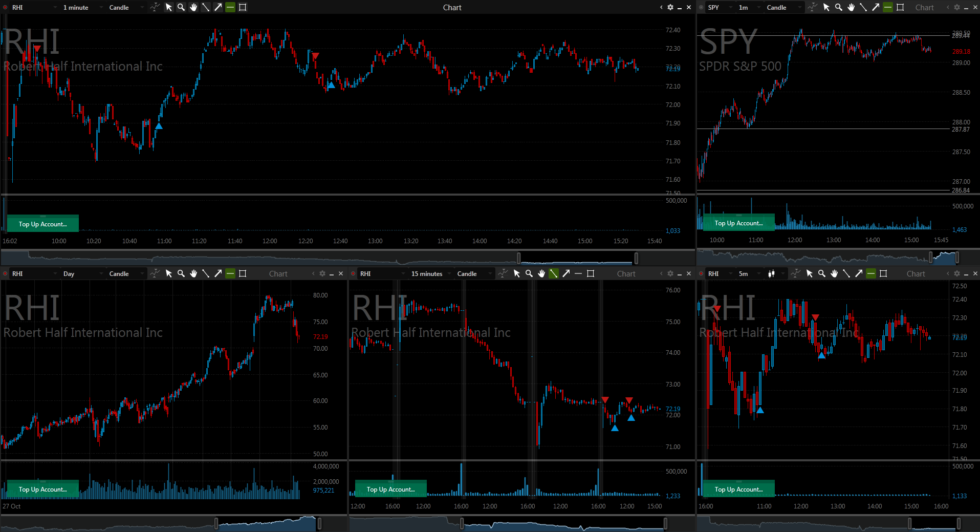Click Top Up Account in RHI Day chart
980x532 pixels.
point(43,489)
